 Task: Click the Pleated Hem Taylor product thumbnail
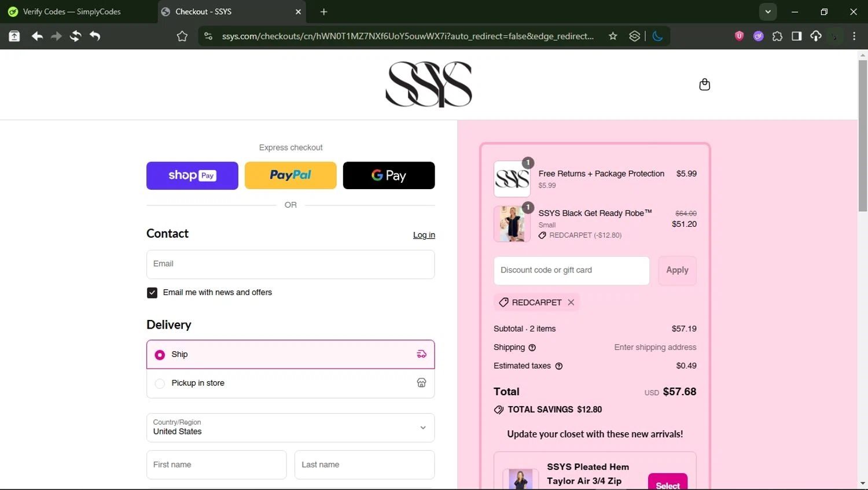coord(520,480)
